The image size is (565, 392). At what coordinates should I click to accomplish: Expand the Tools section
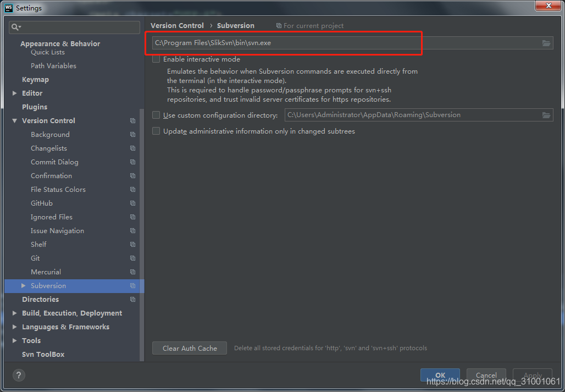[x=15, y=340]
